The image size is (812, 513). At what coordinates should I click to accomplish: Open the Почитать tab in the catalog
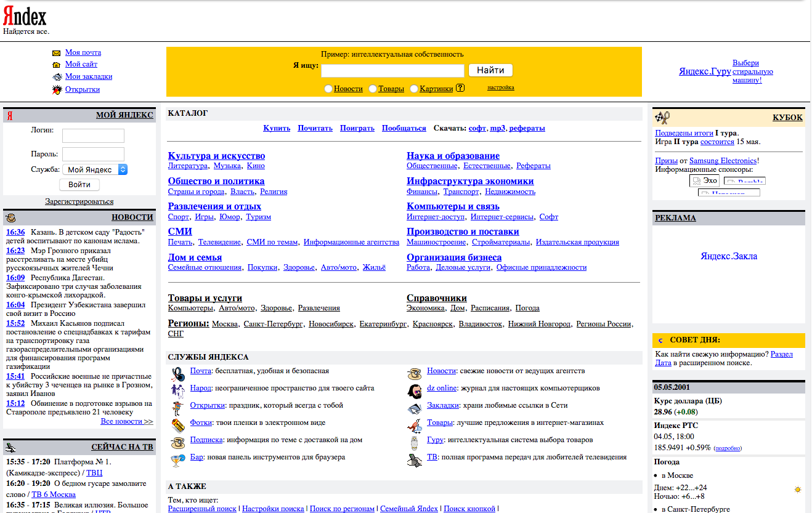coord(315,128)
